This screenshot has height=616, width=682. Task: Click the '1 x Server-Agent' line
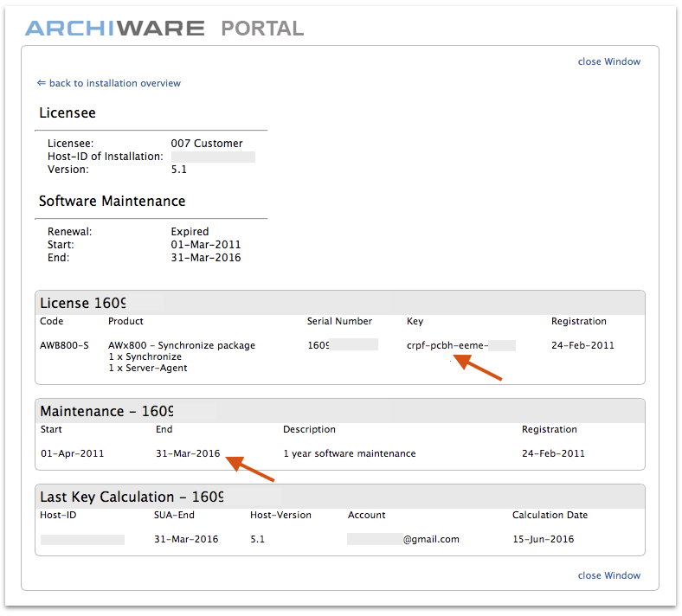(148, 369)
